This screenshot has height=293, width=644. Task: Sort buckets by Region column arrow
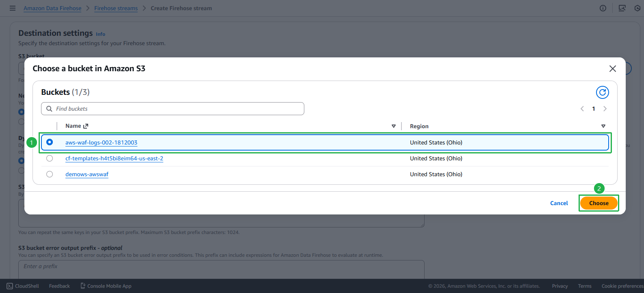point(603,126)
